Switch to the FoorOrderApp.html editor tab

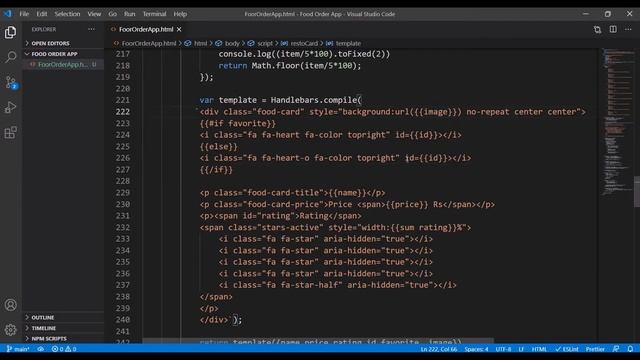(146, 29)
